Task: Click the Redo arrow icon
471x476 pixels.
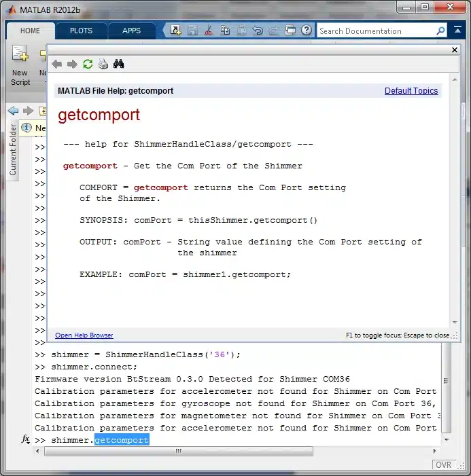Action: point(273,30)
